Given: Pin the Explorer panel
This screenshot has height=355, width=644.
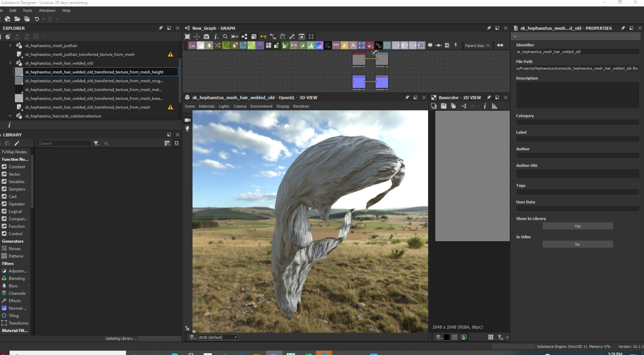Looking at the screenshot, I should [161, 28].
